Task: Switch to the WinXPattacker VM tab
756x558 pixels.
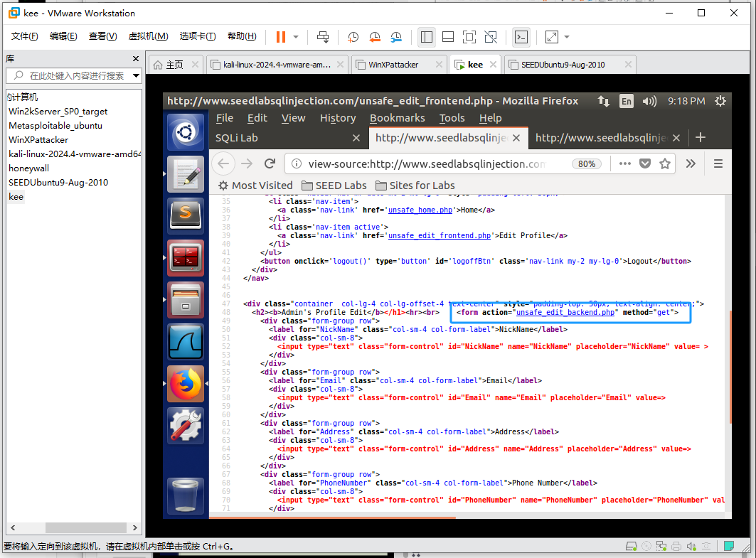Action: (x=393, y=65)
